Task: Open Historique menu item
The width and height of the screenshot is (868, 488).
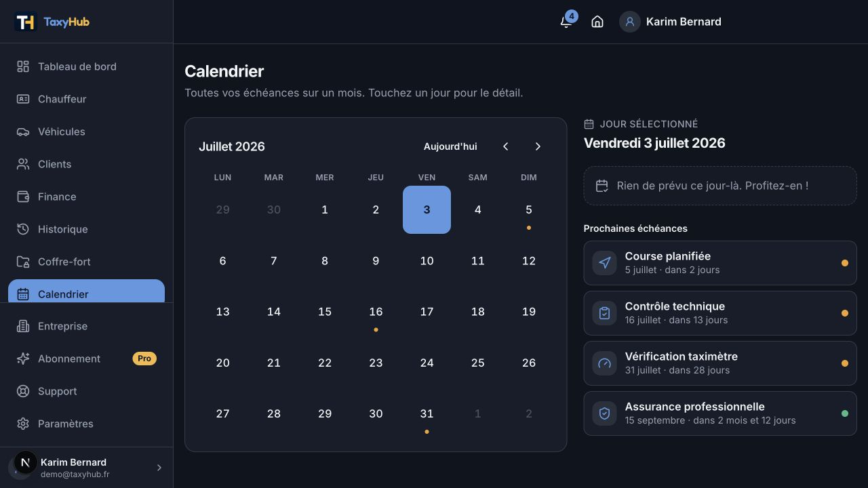Action: click(86, 229)
